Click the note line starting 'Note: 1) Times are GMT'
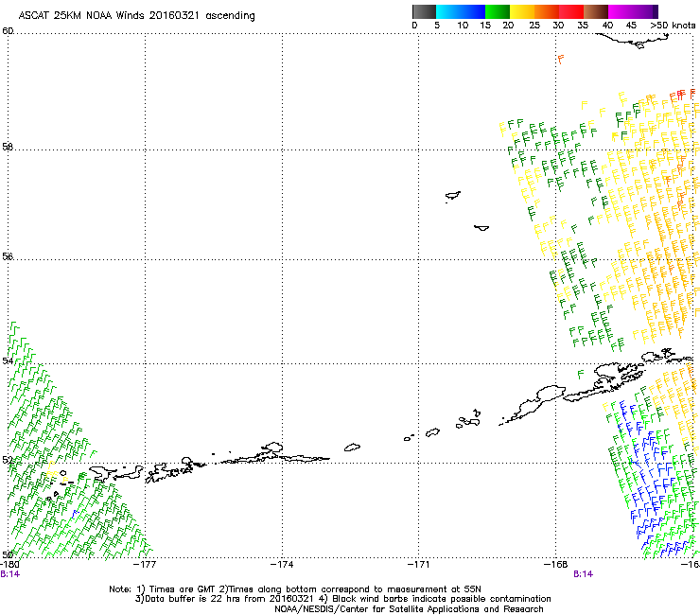Image resolution: width=700 pixels, height=615 pixels. 294,589
